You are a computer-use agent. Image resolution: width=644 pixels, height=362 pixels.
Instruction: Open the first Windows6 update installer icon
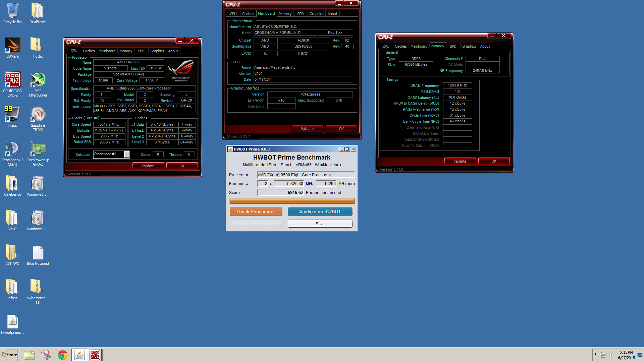38,186
